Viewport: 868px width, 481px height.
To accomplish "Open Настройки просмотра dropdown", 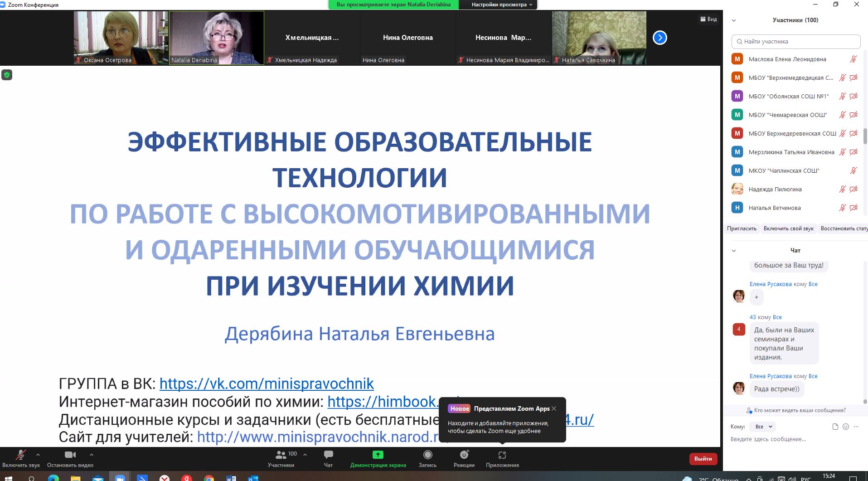I will coord(502,5).
